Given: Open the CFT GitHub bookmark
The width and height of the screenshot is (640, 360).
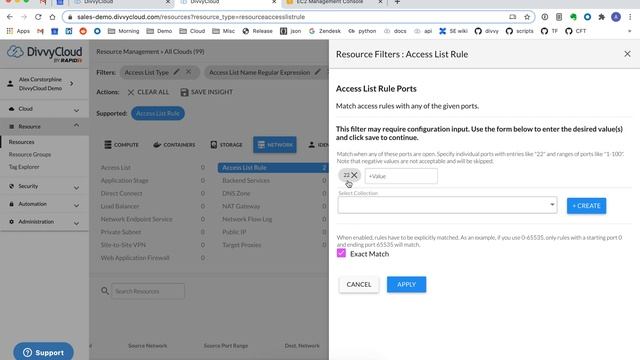Looking at the screenshot, I should point(576,31).
